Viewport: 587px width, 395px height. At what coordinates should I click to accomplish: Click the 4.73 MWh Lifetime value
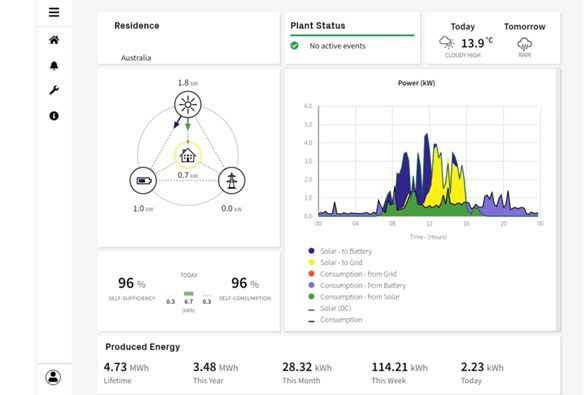click(x=126, y=367)
